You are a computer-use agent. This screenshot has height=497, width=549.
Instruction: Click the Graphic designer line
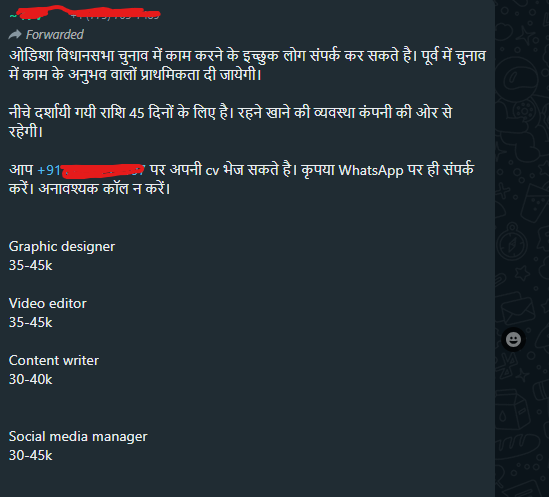[x=62, y=247]
